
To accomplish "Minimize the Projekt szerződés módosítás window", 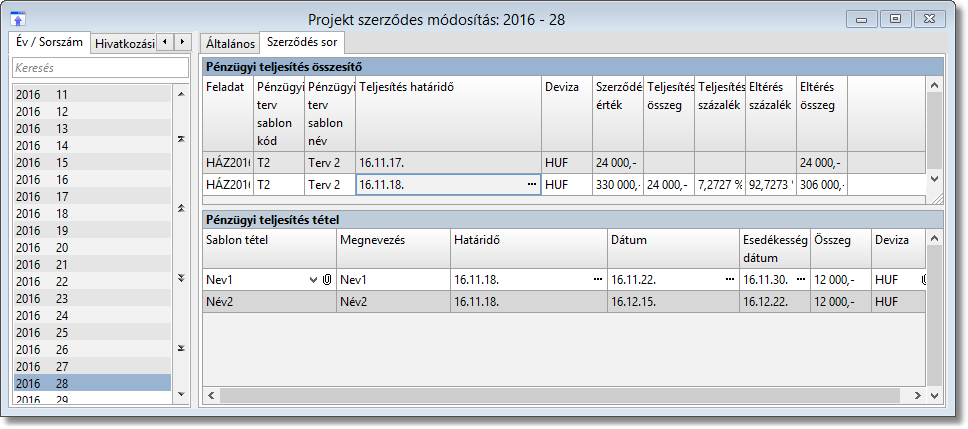I will point(862,20).
